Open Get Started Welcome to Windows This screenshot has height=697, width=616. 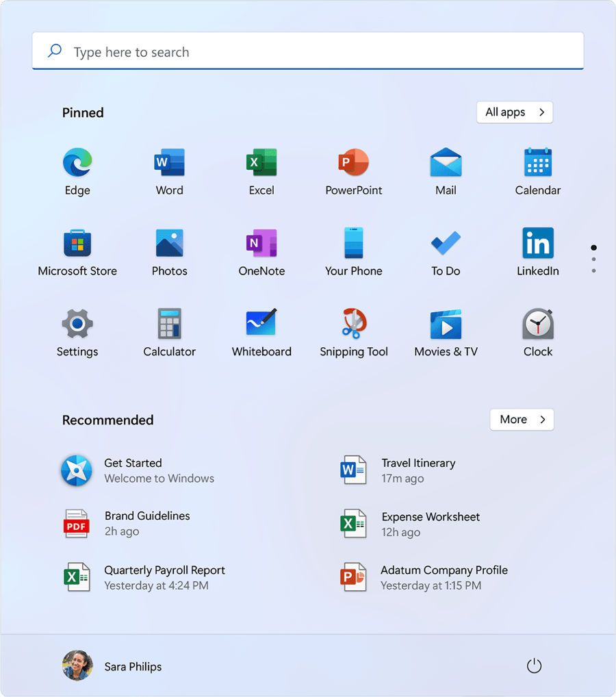[138, 470]
